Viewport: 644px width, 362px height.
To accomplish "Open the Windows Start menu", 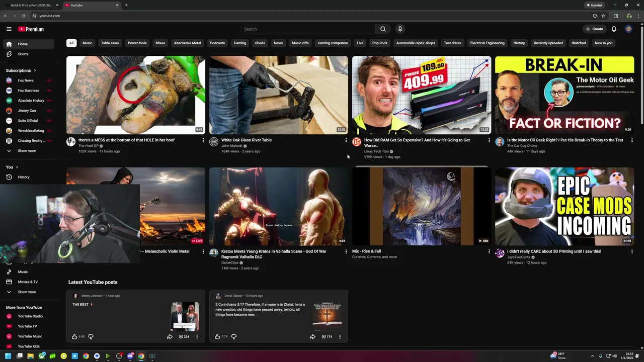I will (x=8, y=356).
